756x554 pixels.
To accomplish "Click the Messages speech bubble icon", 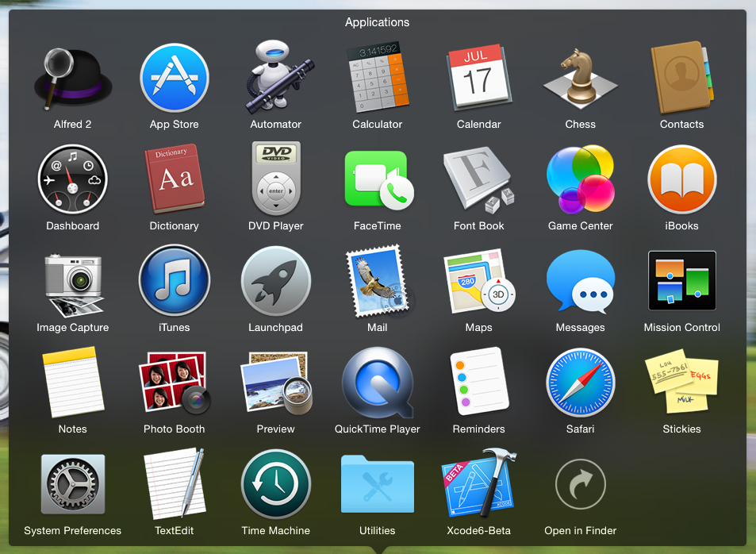I will (x=581, y=281).
